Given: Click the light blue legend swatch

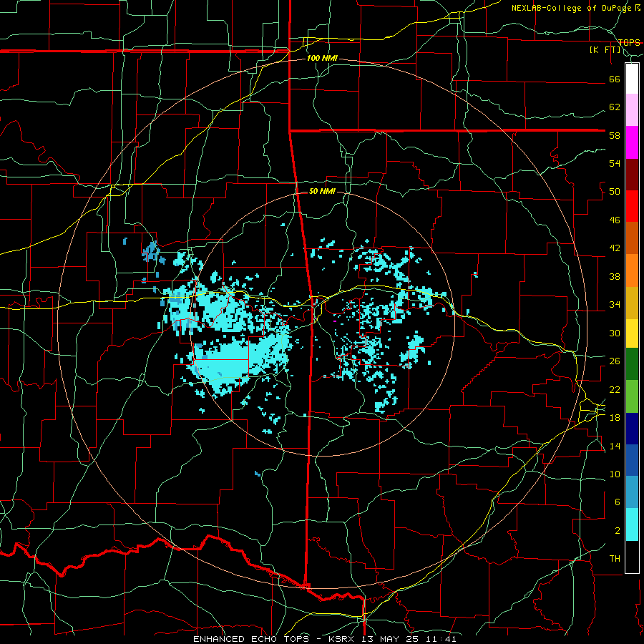Looking at the screenshot, I should [632, 492].
